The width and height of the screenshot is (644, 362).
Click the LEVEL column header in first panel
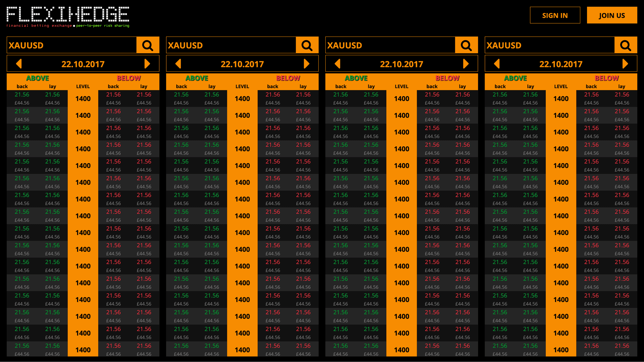[83, 86]
